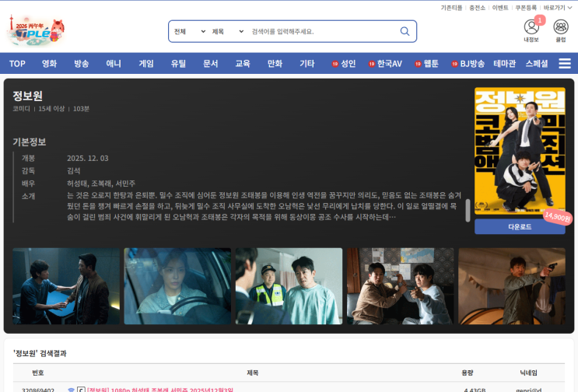Viewport: 578px width, 392px height.
Task: Open the 교육 category
Action: 243,63
